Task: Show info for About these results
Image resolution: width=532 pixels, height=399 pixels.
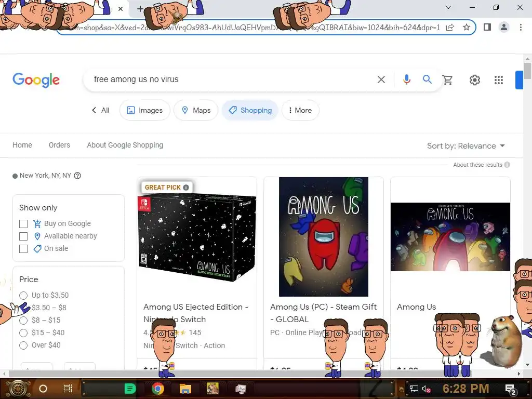Action: (x=507, y=165)
